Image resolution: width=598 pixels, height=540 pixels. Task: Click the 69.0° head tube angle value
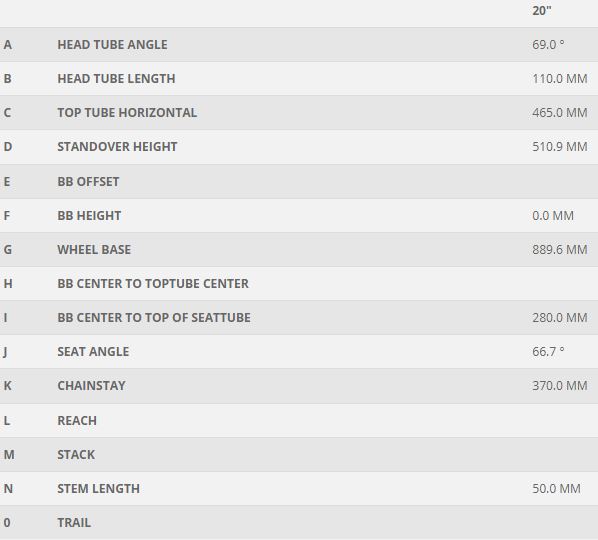(x=548, y=45)
